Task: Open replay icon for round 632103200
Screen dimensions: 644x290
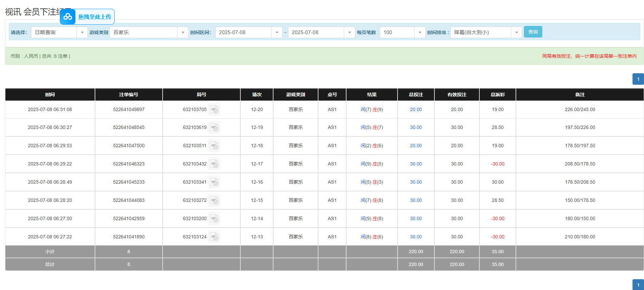Action: [x=214, y=219]
